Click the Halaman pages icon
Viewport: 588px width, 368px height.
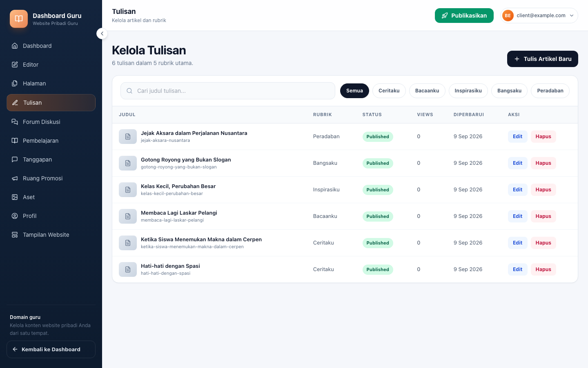pos(15,83)
